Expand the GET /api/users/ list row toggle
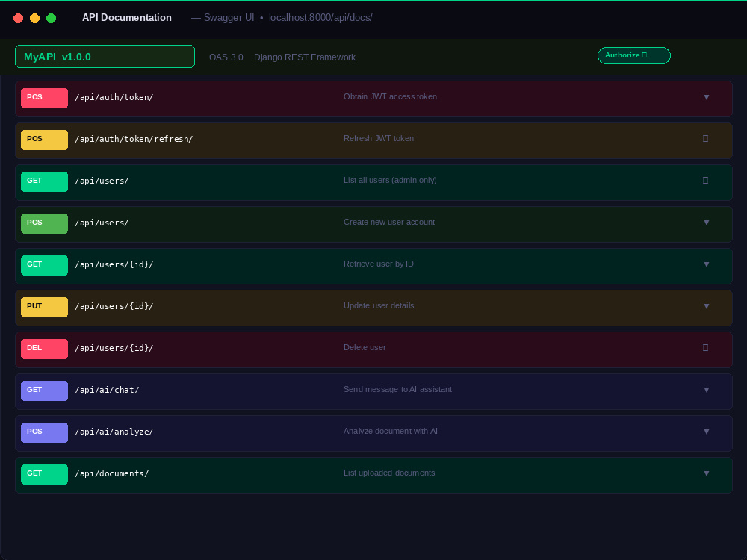Viewport: 747px width, 560px height. (x=706, y=181)
